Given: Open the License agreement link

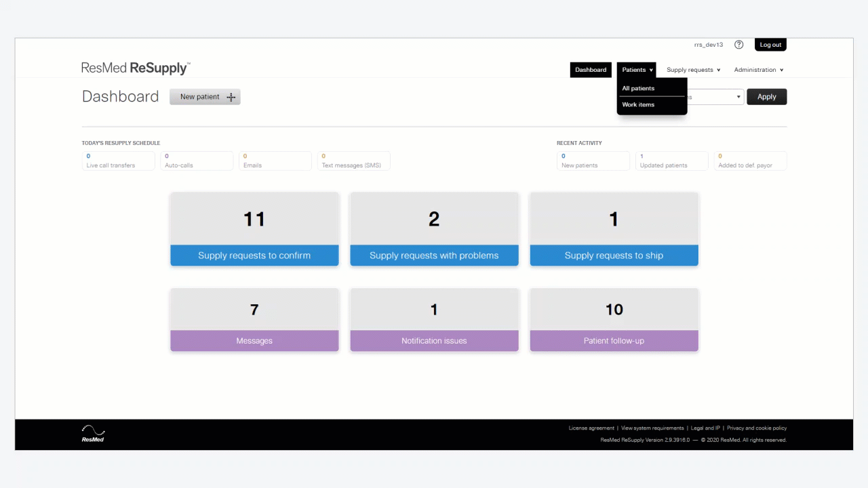Looking at the screenshot, I should 591,428.
